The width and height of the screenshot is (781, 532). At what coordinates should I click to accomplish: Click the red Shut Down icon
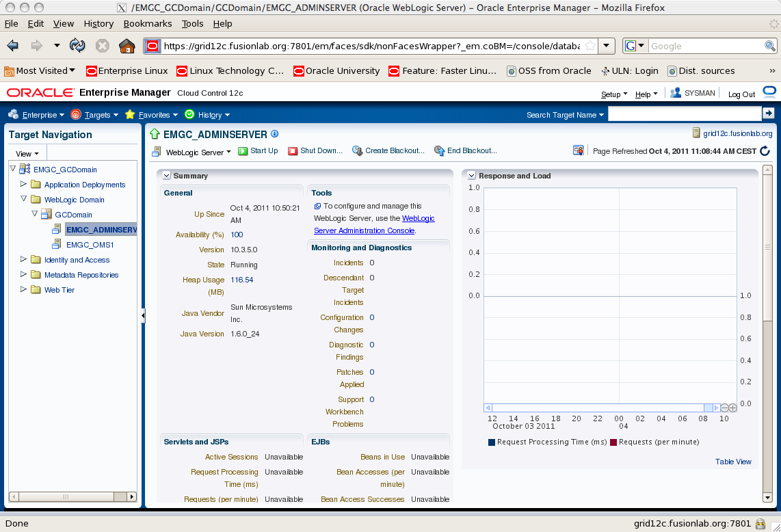pyautogui.click(x=294, y=150)
